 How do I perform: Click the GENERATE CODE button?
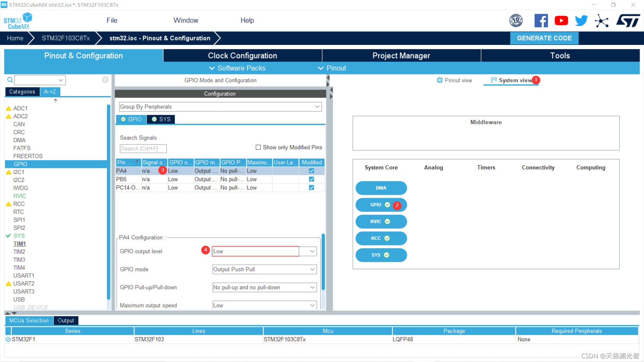[544, 38]
